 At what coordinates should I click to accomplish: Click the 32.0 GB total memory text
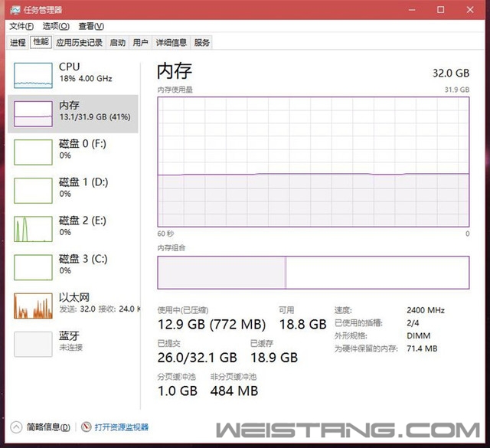451,74
